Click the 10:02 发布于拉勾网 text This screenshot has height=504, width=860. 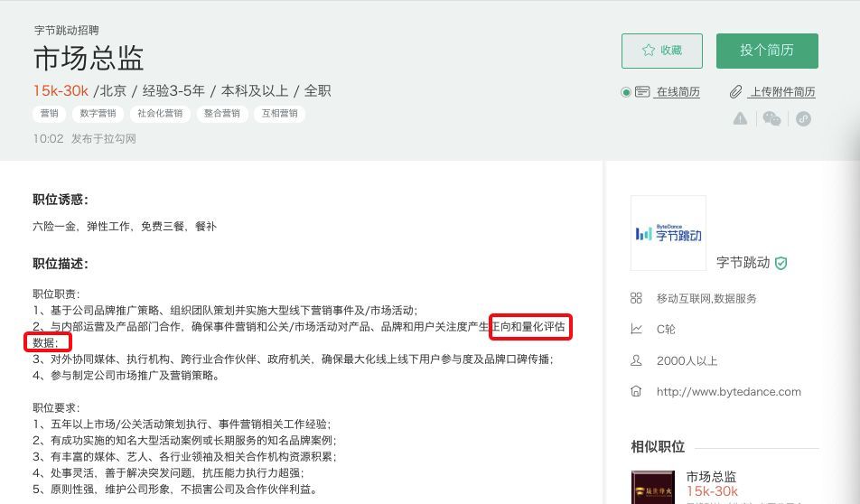pos(85,139)
